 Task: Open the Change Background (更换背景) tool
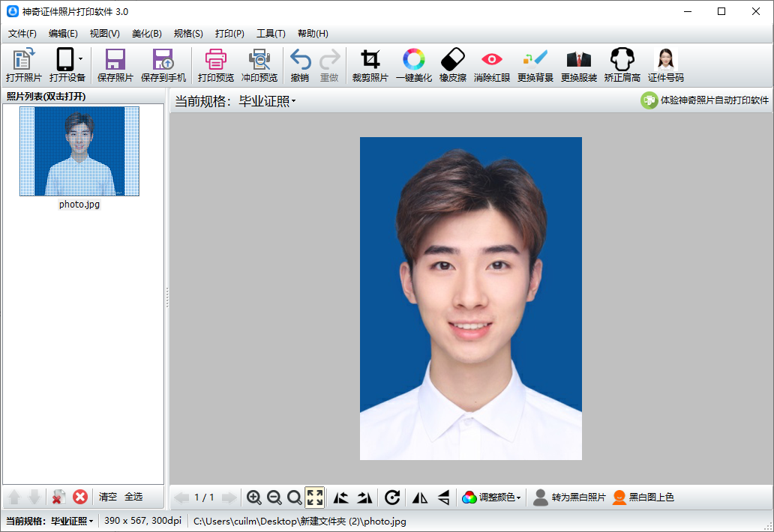pos(535,61)
